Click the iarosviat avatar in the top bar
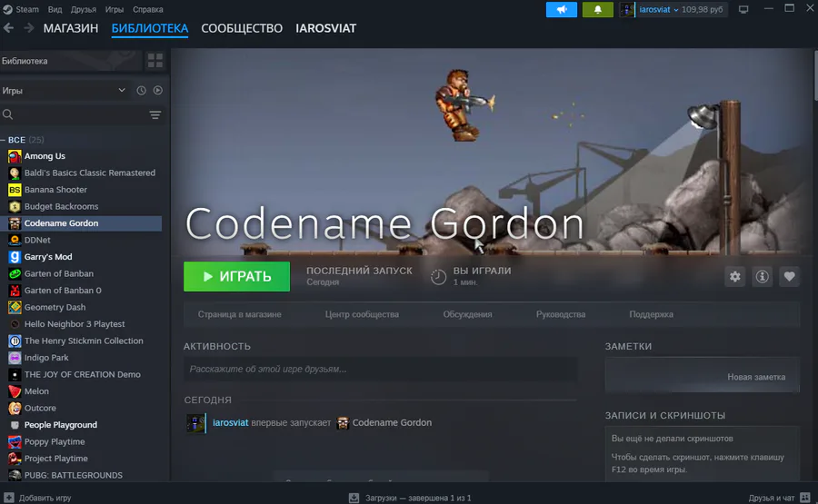This screenshot has height=504, width=818. coord(627,9)
